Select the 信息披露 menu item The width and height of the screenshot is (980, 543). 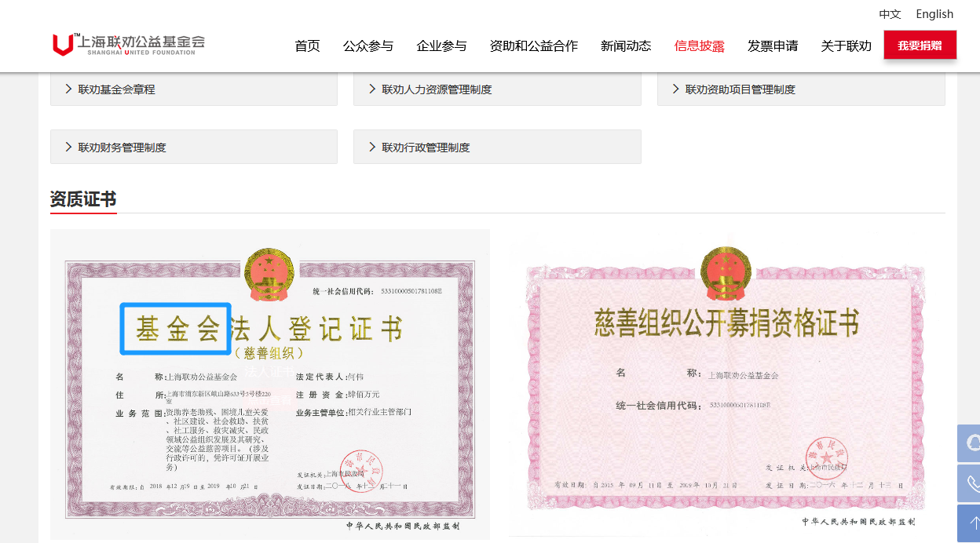click(699, 46)
